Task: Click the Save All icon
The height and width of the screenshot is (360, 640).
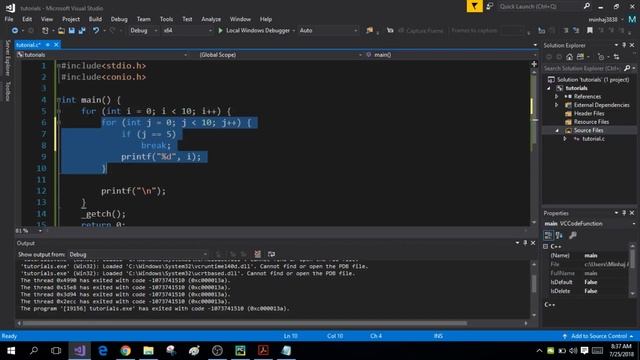Action: tap(82, 31)
